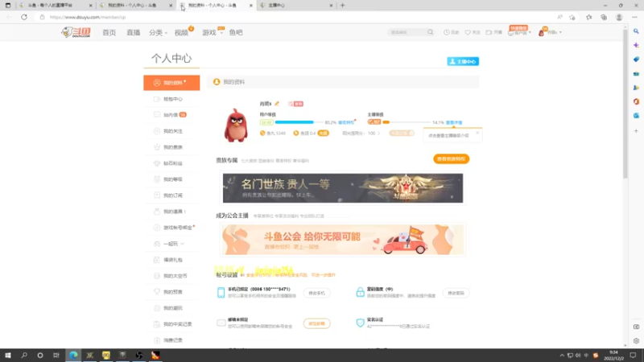Click the taskbar search icon
The image size is (644, 362).
click(x=24, y=355)
